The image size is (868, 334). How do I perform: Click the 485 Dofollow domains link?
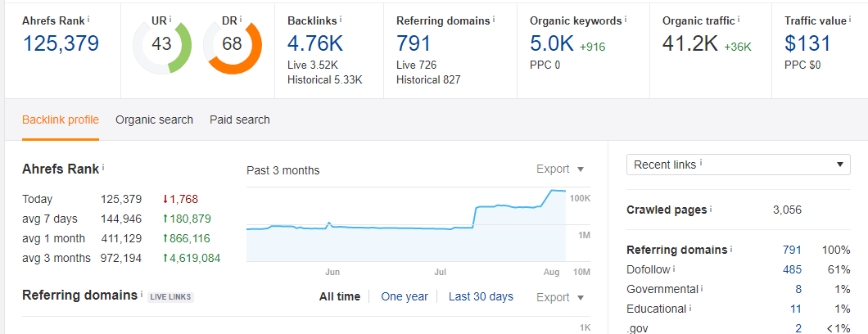[791, 269]
